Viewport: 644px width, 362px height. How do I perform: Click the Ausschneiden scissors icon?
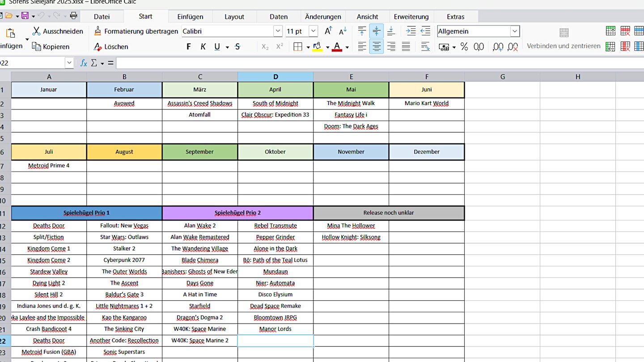(36, 31)
